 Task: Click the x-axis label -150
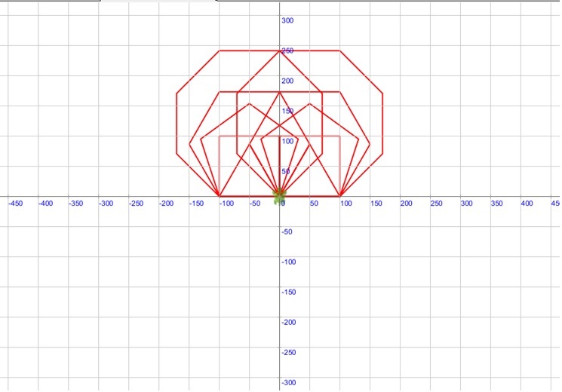click(196, 204)
